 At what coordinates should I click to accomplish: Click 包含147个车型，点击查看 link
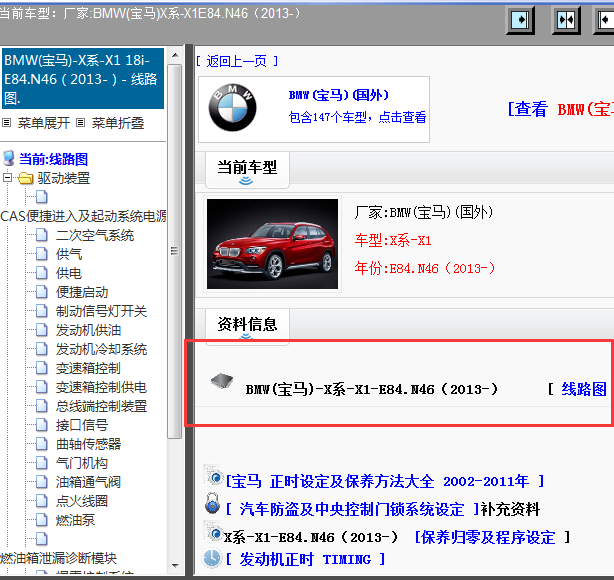click(x=357, y=117)
